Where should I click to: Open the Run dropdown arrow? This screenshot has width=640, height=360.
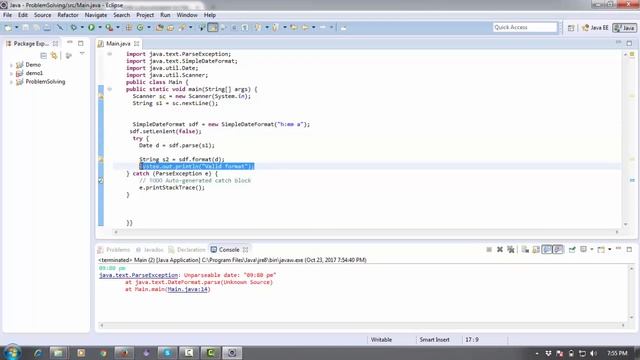[100, 28]
